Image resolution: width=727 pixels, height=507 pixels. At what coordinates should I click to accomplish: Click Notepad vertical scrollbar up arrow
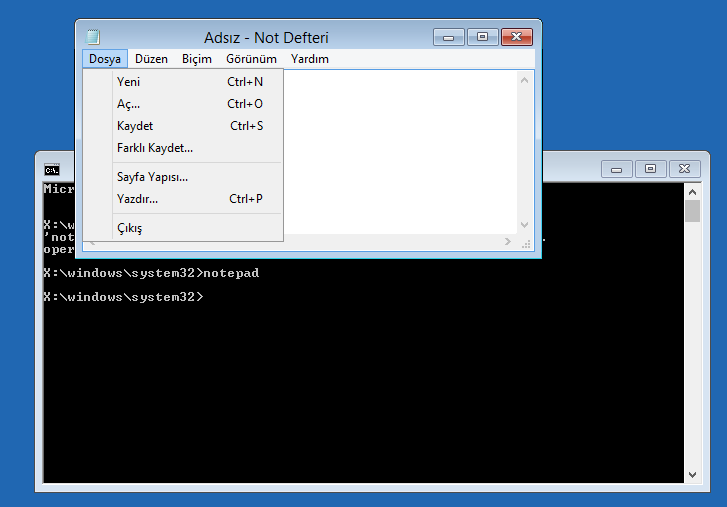point(524,80)
